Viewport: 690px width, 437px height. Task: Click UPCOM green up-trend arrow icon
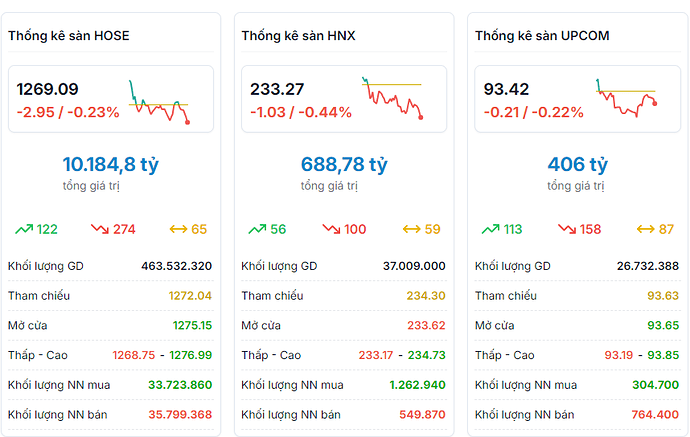[x=490, y=229]
